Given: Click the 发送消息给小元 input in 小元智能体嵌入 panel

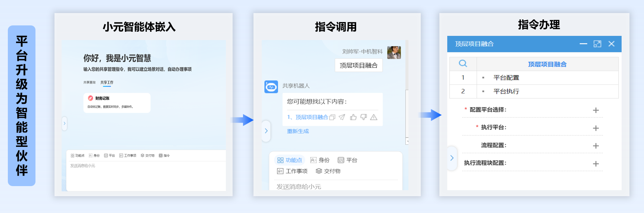Looking at the screenshot, I should click(x=146, y=176).
